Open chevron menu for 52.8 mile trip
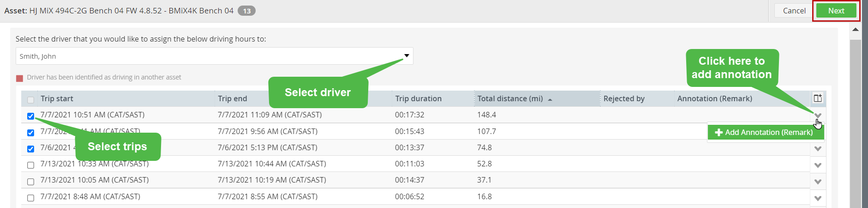 click(x=818, y=165)
